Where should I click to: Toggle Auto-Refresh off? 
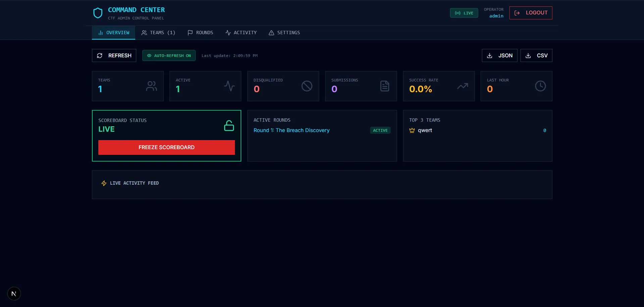(x=169, y=56)
